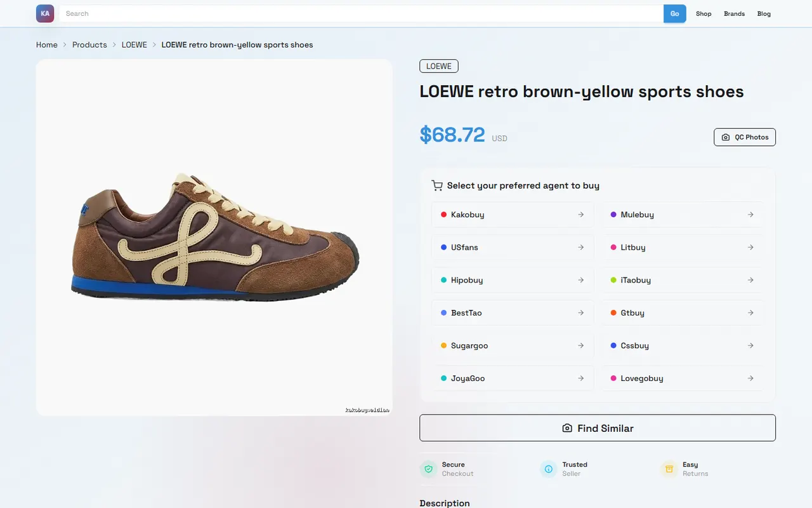This screenshot has width=812, height=508.
Task: Click the Trusted Seller info icon
Action: pyautogui.click(x=548, y=469)
